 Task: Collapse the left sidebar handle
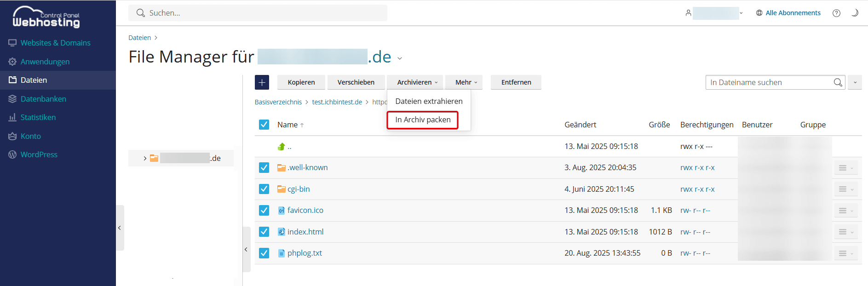tap(120, 228)
